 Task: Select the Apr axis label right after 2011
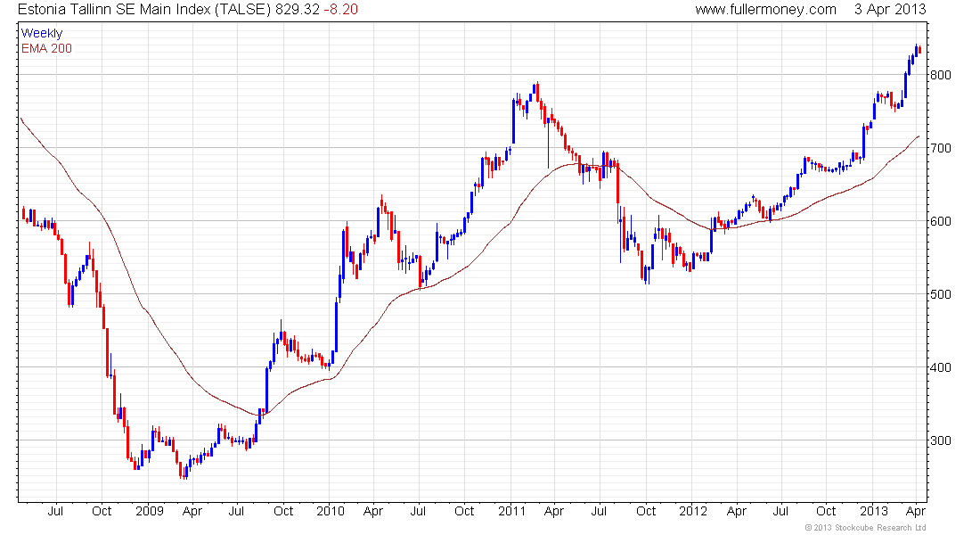(x=554, y=512)
